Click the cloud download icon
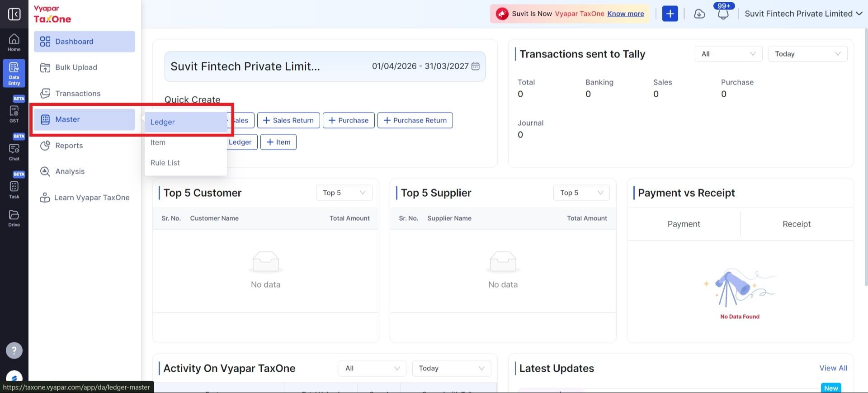The image size is (868, 393). [699, 14]
